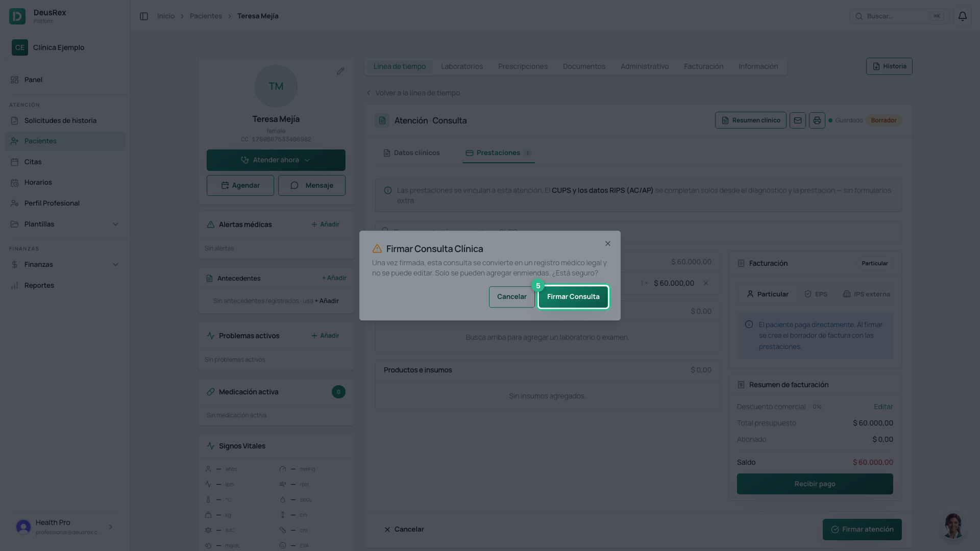980x551 pixels.
Task: Select Particular billing option
Action: [x=767, y=294]
